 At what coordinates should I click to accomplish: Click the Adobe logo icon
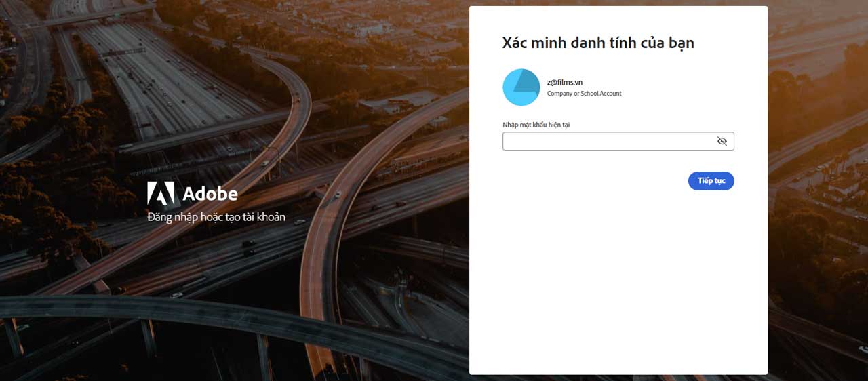pos(160,193)
